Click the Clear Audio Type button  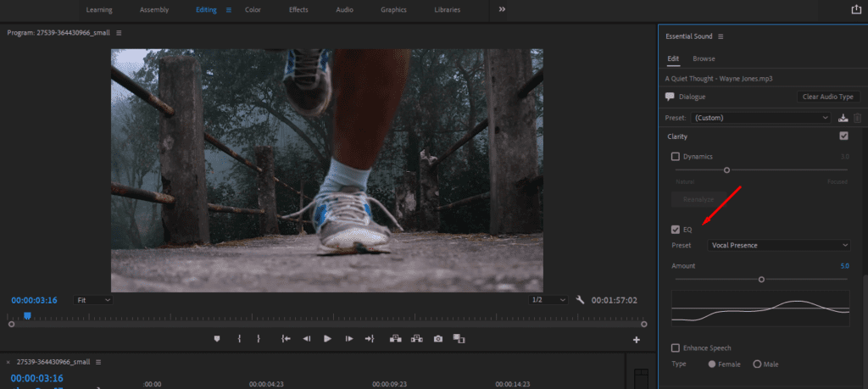point(828,97)
